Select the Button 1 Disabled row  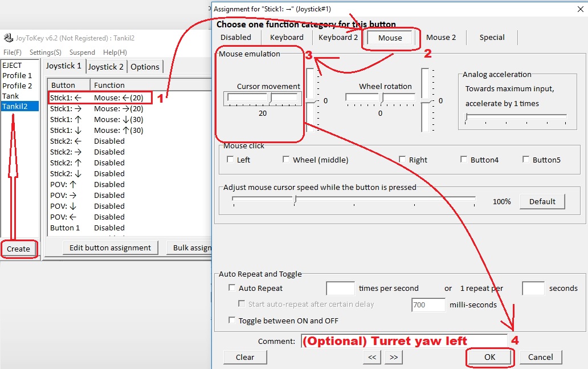pyautogui.click(x=130, y=228)
